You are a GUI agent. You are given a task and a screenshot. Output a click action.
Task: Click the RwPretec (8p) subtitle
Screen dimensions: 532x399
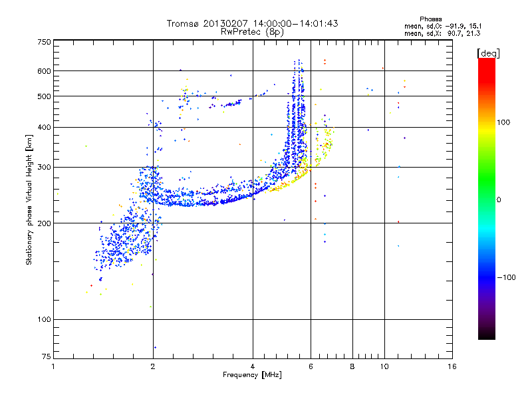(x=252, y=31)
